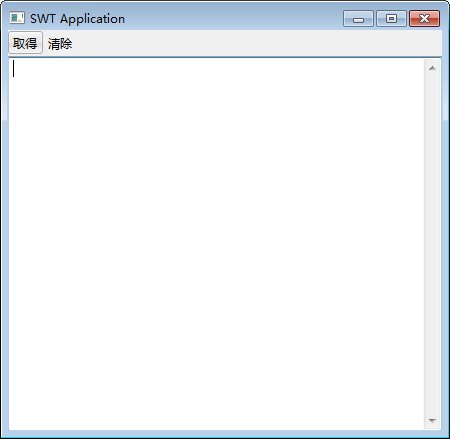This screenshot has width=450, height=439.
Task: Click the vertical scrollbar track
Action: click(432, 244)
